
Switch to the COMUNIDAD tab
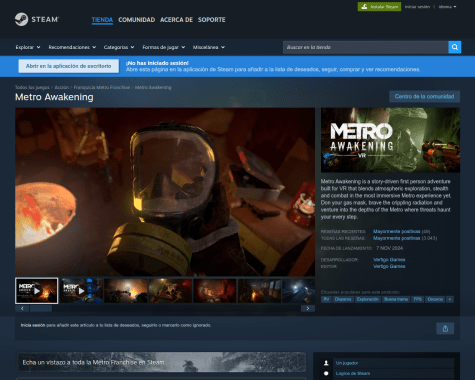137,20
